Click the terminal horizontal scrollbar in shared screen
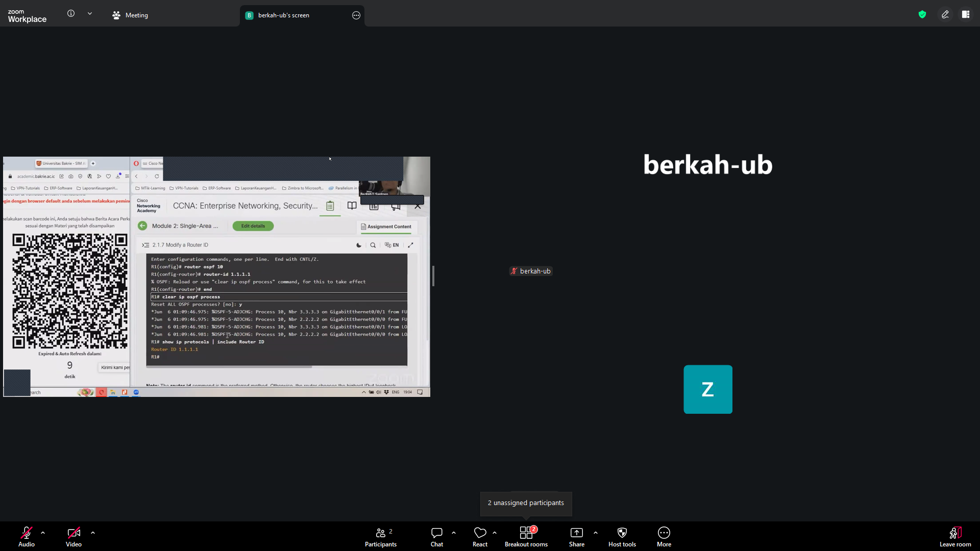The width and height of the screenshot is (980, 551). [229, 367]
